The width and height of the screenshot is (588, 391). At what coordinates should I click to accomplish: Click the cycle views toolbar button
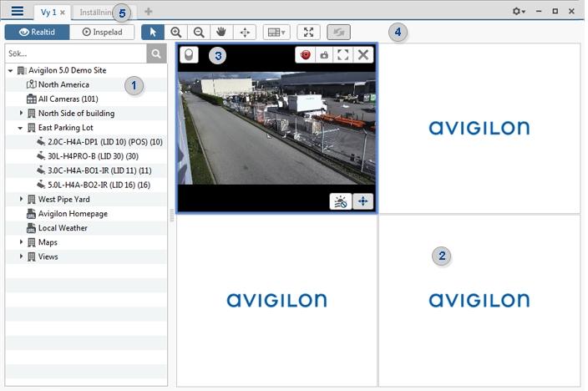(x=338, y=33)
